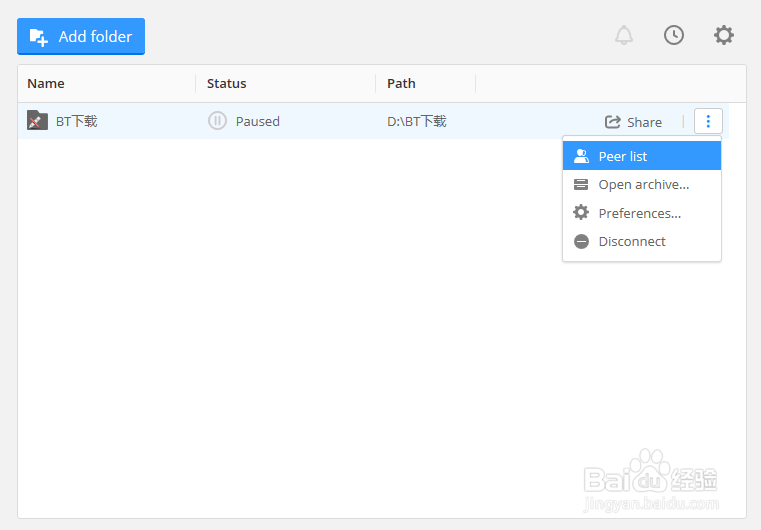
Task: Sort by the Status column header
Action: 227,83
